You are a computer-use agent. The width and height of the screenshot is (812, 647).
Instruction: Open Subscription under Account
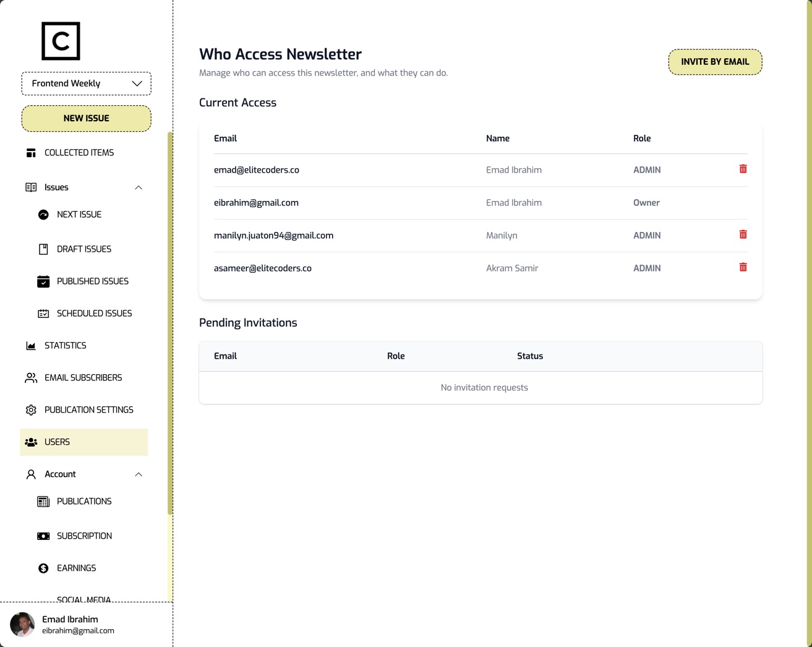coord(84,536)
